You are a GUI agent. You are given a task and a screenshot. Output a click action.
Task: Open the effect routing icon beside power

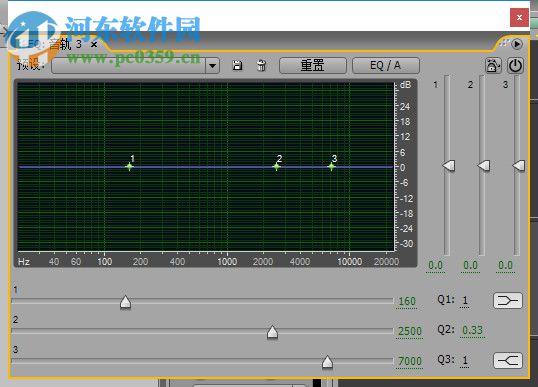click(493, 66)
